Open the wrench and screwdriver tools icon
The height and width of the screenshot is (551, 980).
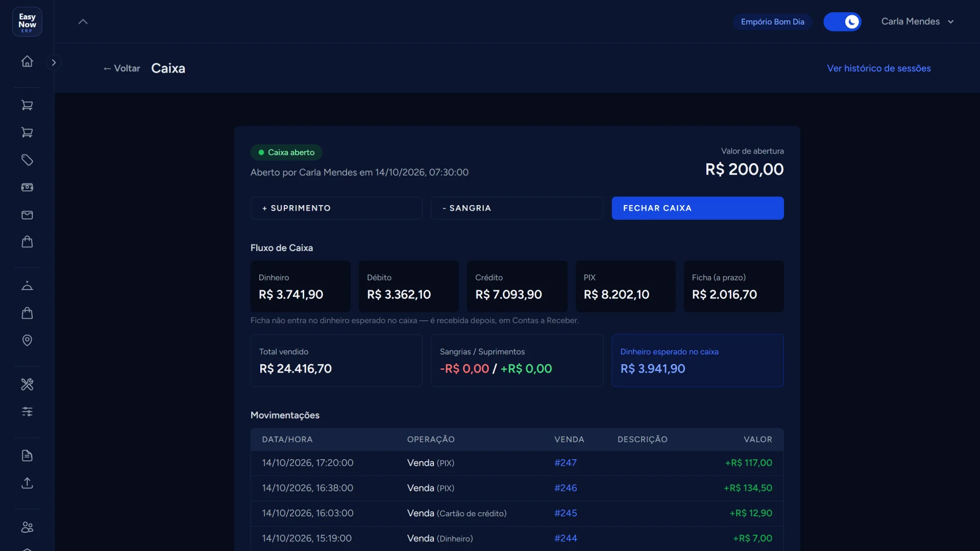(27, 384)
